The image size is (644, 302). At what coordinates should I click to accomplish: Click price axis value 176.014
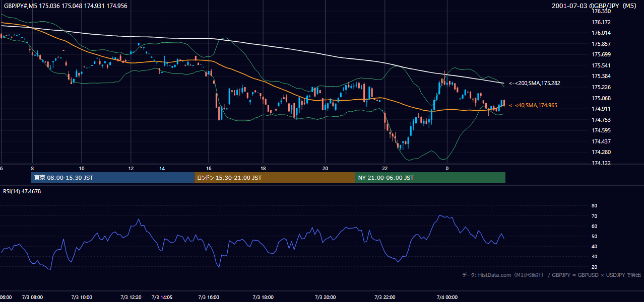[601, 33]
